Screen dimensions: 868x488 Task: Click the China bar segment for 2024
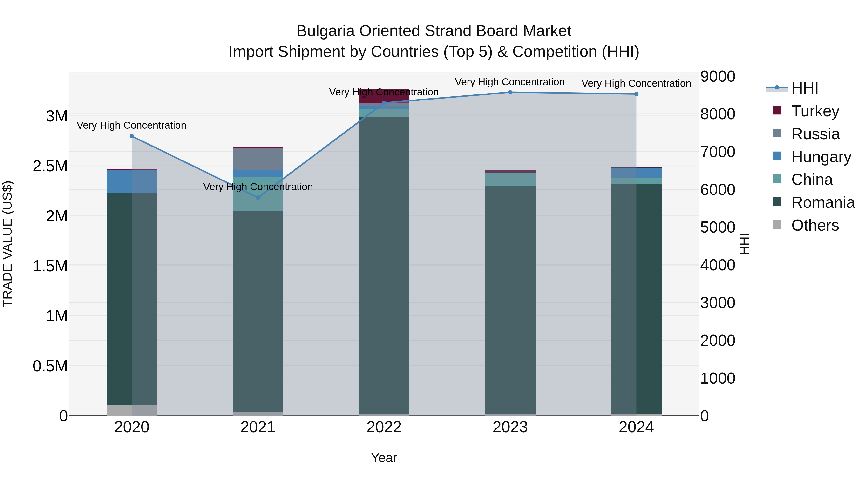click(636, 181)
